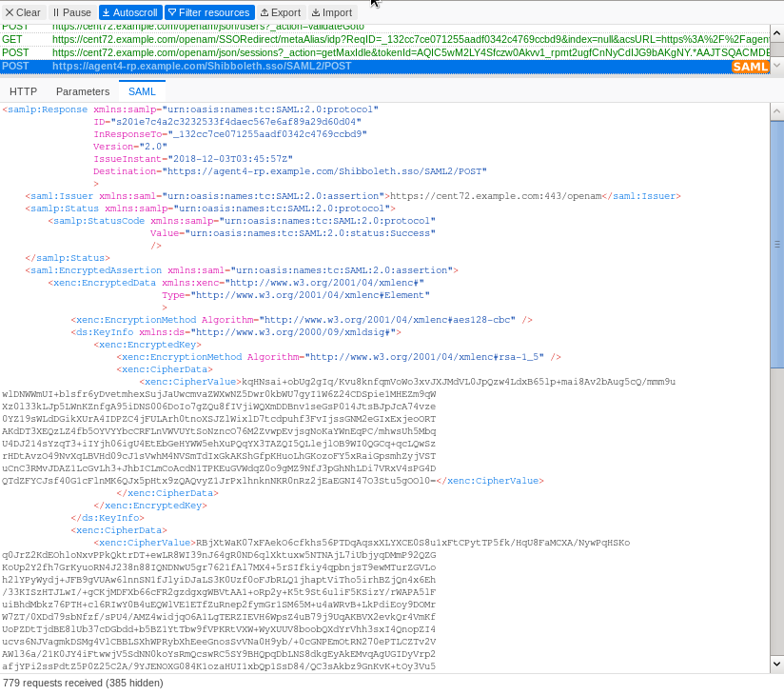Screen dimensions: 784x695
Task: Switch to the HTTP tab
Action: (22, 91)
